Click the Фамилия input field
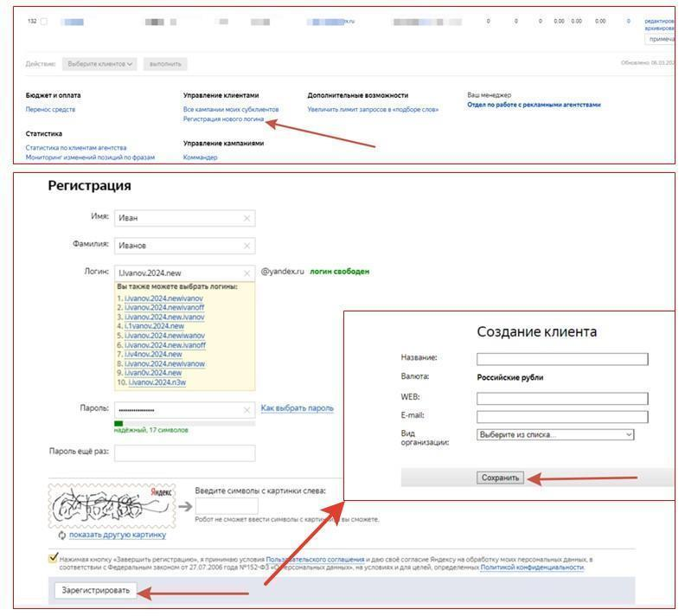The image size is (685, 616). coord(185,246)
